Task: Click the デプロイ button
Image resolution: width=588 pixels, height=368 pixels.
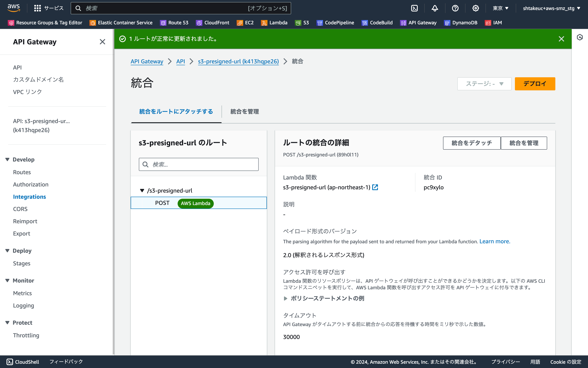Action: point(535,84)
